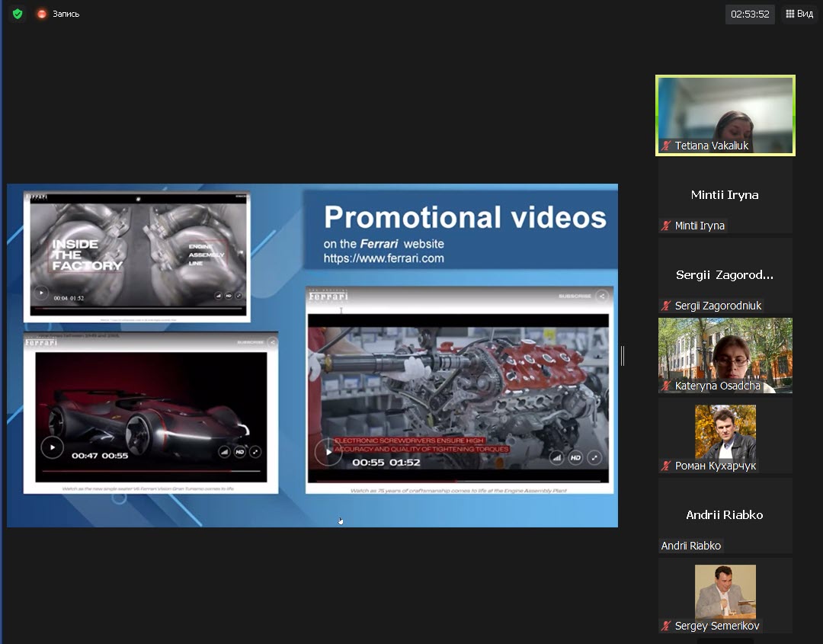This screenshot has height=644, width=823.
Task: Open fullscreen on the engine assembly video
Action: point(594,458)
